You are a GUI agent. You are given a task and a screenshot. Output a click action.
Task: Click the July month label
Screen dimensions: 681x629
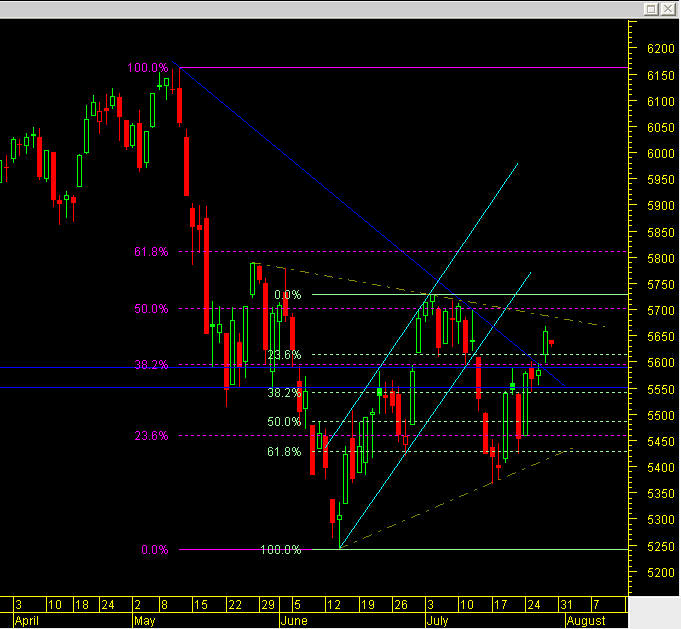click(x=437, y=621)
